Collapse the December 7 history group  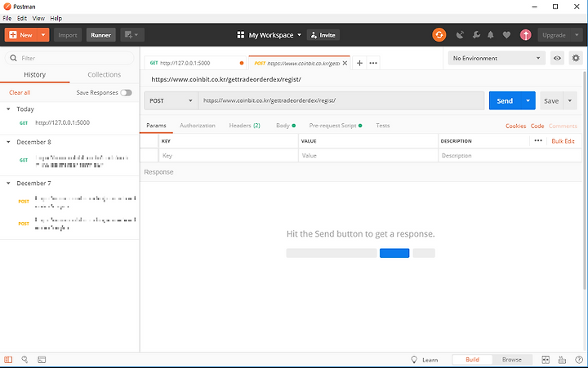[x=8, y=184]
